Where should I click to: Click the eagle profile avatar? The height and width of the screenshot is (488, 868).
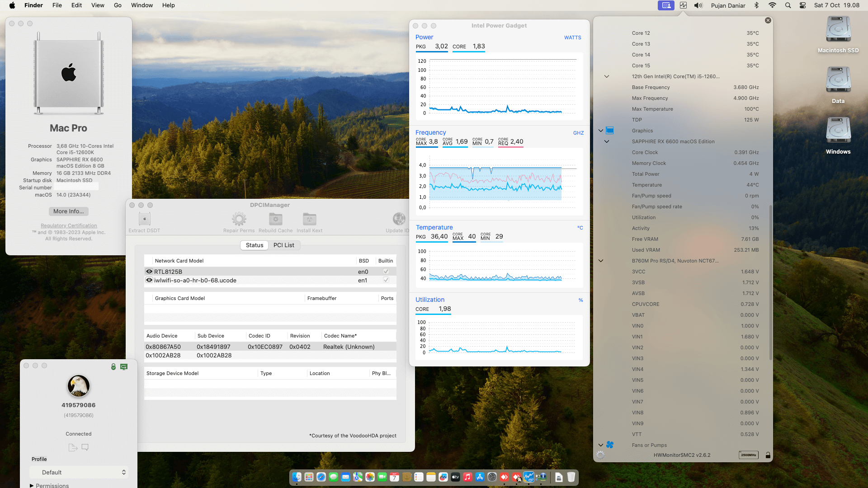tap(79, 386)
